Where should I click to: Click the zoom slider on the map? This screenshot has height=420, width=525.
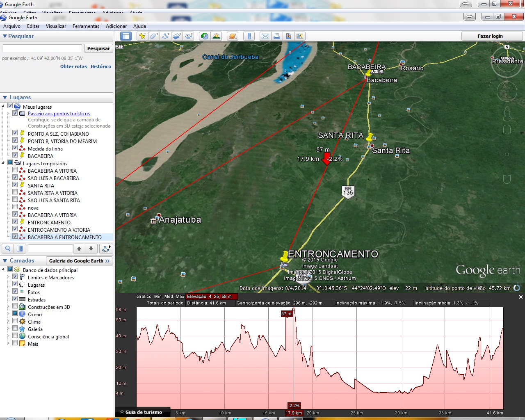(x=507, y=154)
